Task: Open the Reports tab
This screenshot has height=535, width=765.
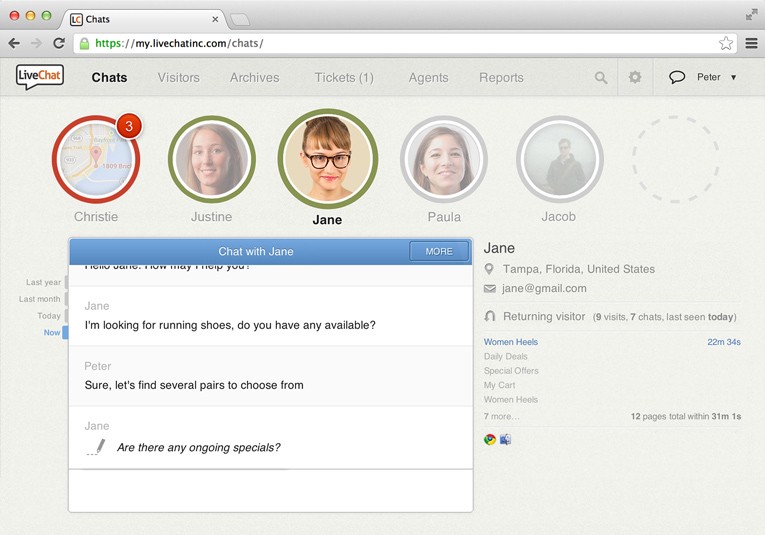Action: (x=501, y=78)
